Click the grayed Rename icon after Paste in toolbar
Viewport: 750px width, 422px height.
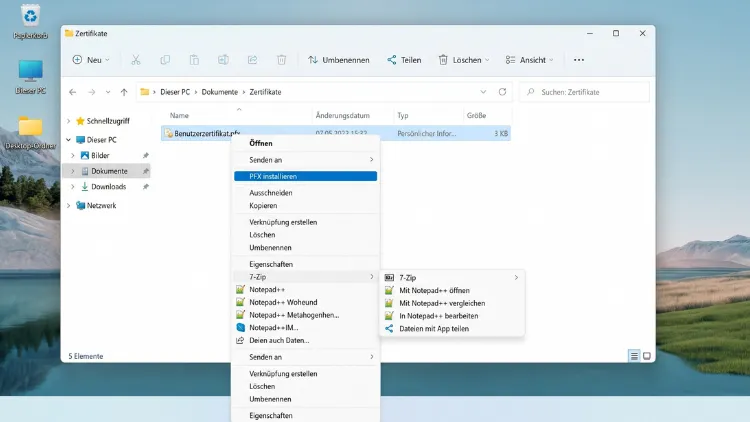(x=223, y=60)
